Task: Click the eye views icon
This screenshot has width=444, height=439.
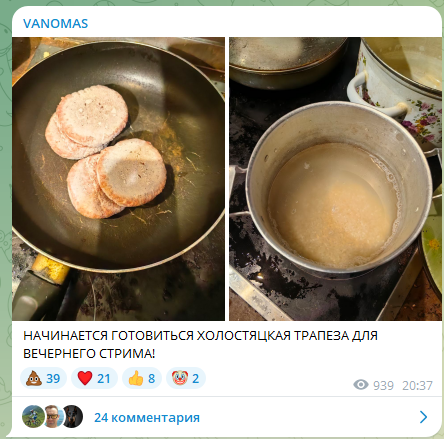Action: click(361, 385)
